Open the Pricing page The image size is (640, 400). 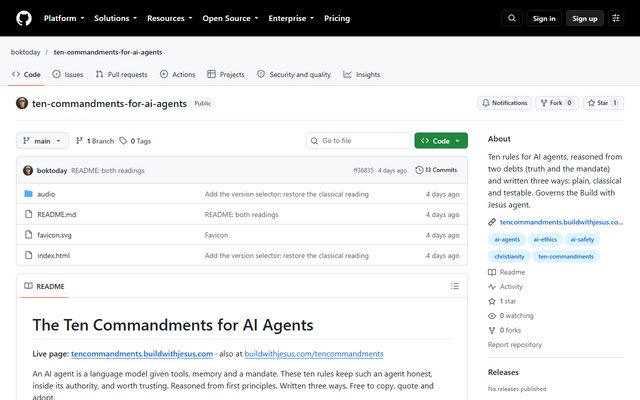337,18
